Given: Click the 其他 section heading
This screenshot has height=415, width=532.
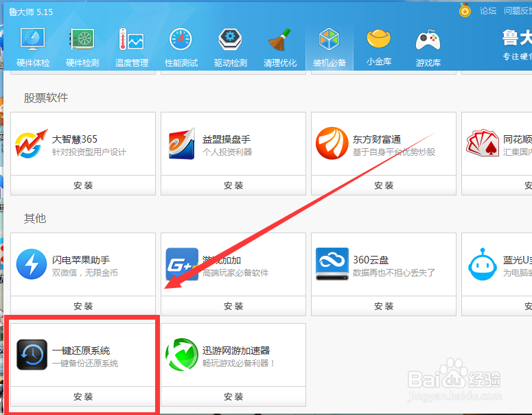Looking at the screenshot, I should pyautogui.click(x=35, y=218).
